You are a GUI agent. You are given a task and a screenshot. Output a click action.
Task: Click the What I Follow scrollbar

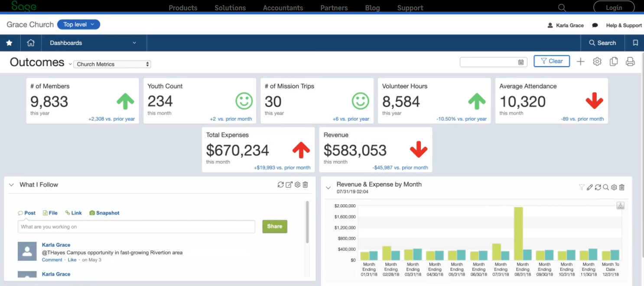pyautogui.click(x=308, y=222)
